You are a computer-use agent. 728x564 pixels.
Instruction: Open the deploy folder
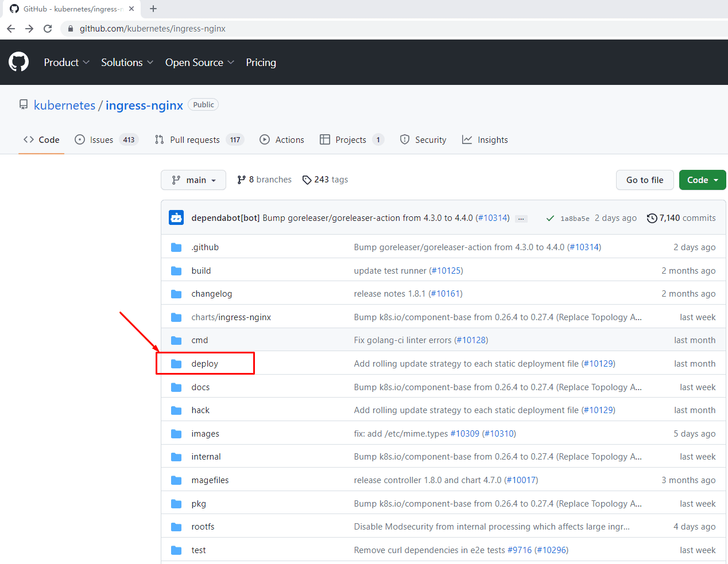click(205, 364)
